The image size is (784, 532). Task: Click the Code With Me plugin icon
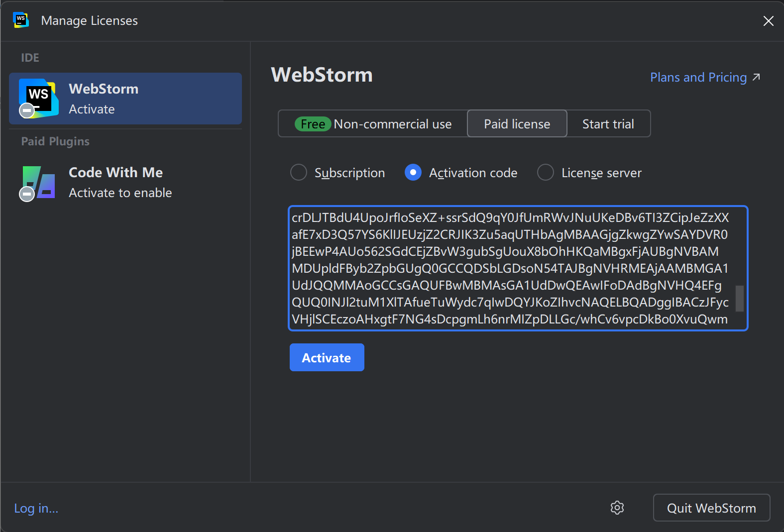click(39, 182)
